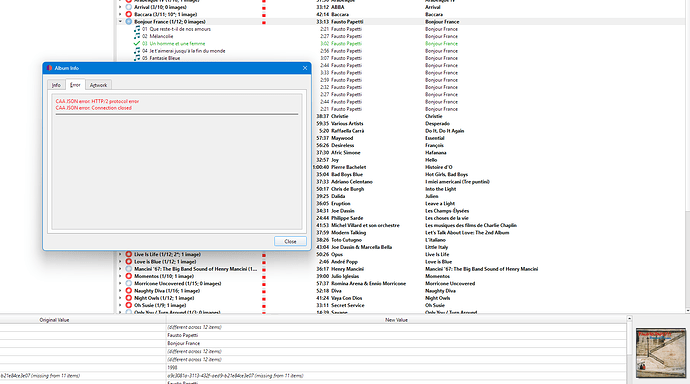The image size is (690, 384).
Task: Click the Modern Talking artist entry
Action: point(348,233)
